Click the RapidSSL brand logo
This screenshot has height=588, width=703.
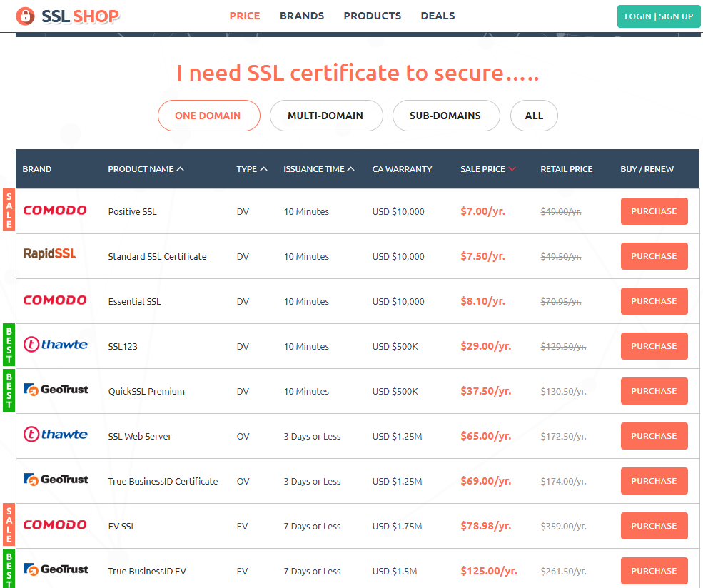pos(49,253)
